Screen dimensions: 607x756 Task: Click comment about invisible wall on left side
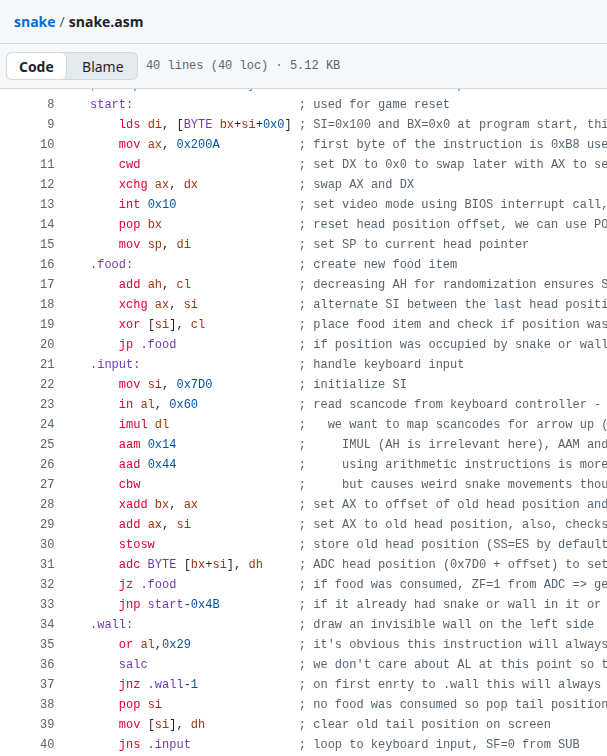(x=446, y=624)
